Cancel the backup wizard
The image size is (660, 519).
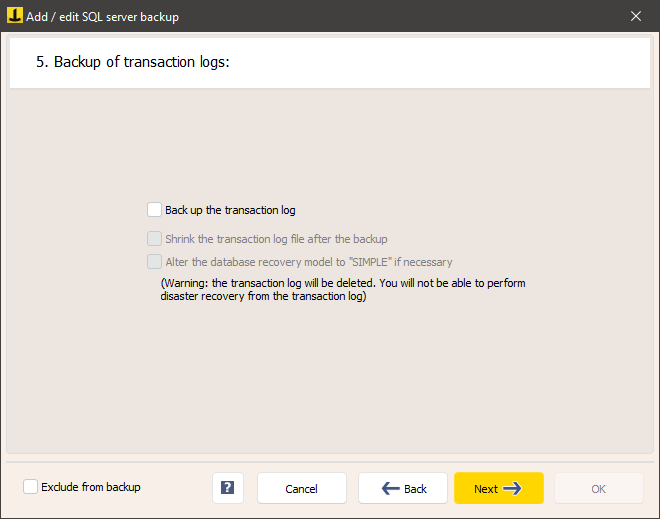(x=302, y=488)
